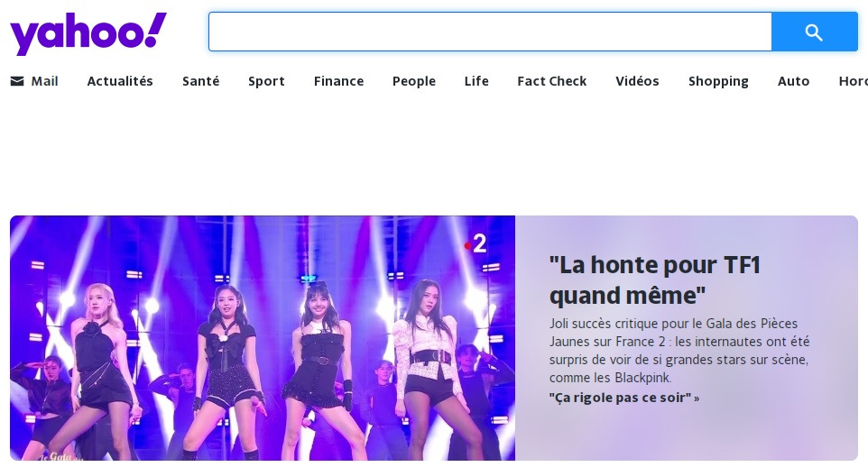Navigate to People
This screenshot has height=467, width=868.
click(x=414, y=81)
